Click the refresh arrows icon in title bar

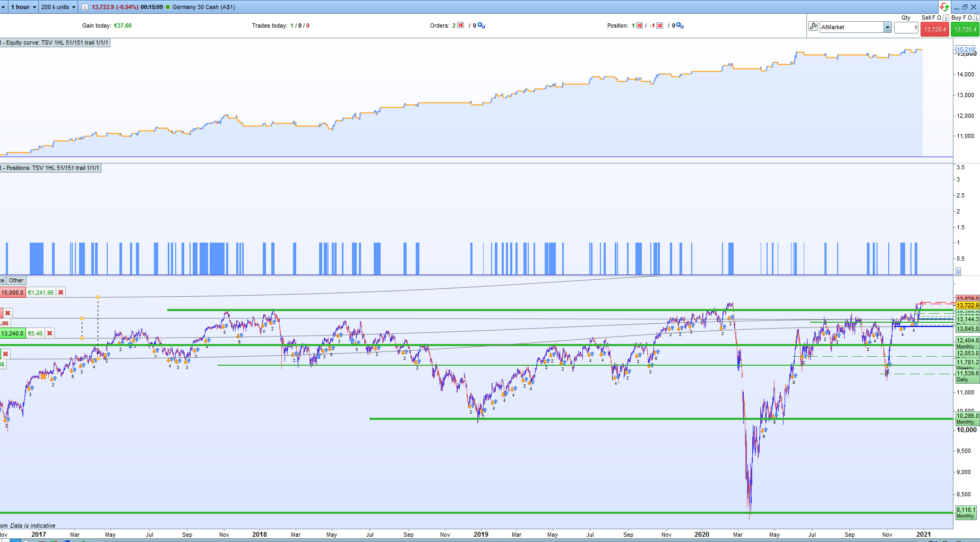pyautogui.click(x=944, y=7)
